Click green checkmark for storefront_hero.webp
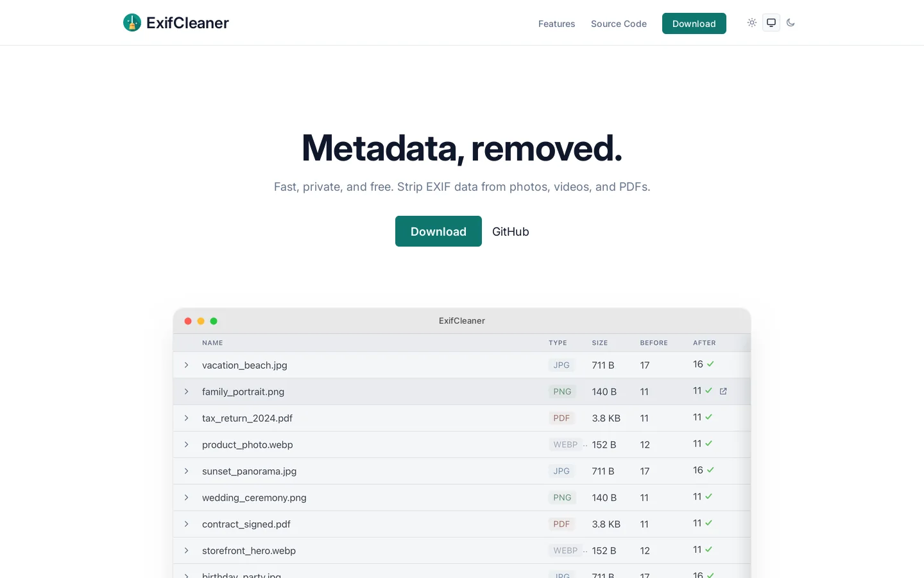924x578 pixels. click(x=708, y=550)
